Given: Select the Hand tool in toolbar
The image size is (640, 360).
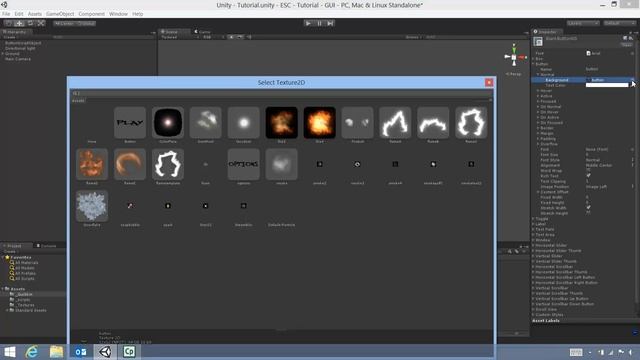Looking at the screenshot, I should (x=9, y=23).
